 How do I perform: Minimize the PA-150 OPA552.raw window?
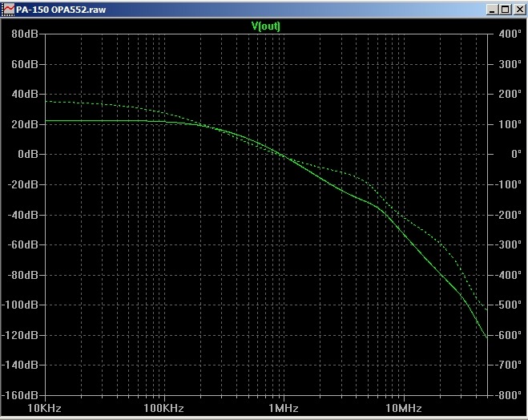492,10
